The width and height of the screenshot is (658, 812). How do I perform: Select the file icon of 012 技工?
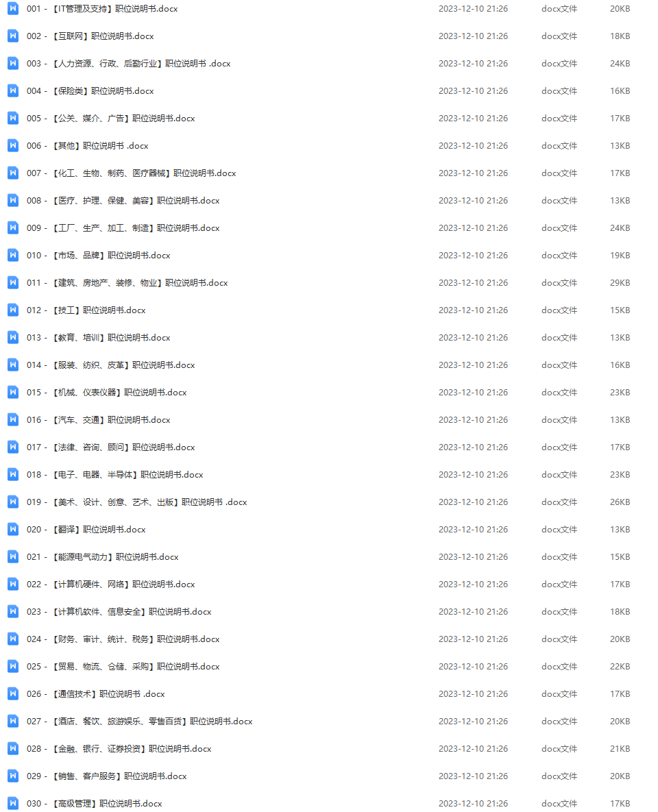pos(13,310)
